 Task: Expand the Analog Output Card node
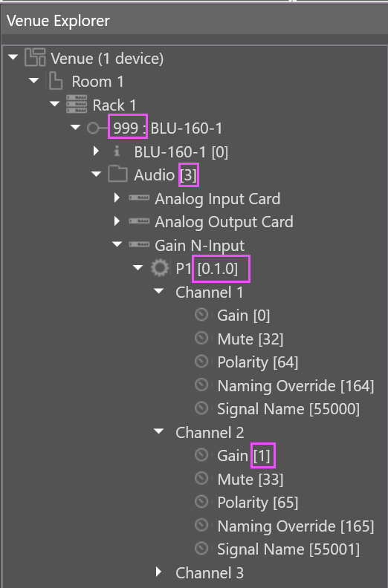coord(117,221)
